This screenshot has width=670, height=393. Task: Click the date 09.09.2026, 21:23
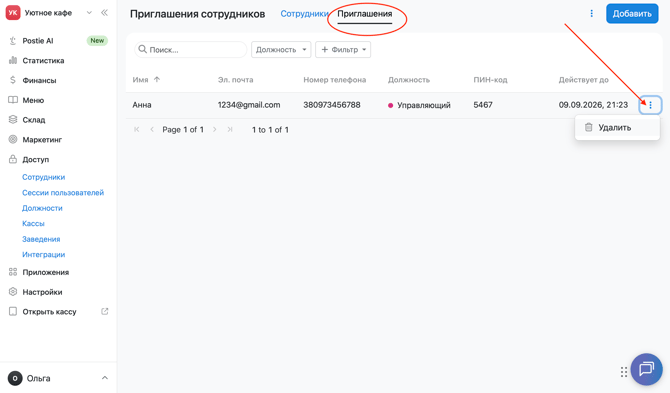(x=593, y=105)
